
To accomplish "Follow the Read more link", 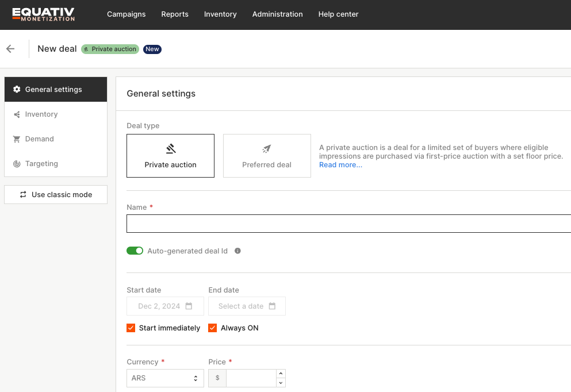I will 340,165.
